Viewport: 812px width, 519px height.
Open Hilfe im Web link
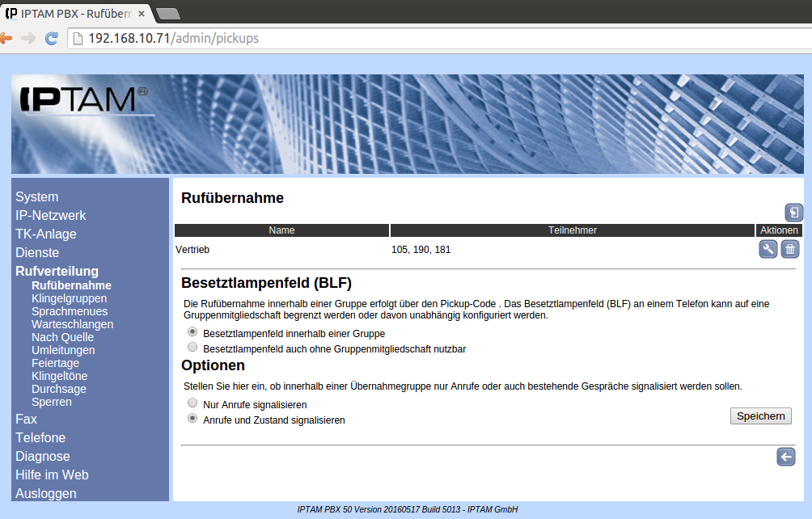pos(52,475)
